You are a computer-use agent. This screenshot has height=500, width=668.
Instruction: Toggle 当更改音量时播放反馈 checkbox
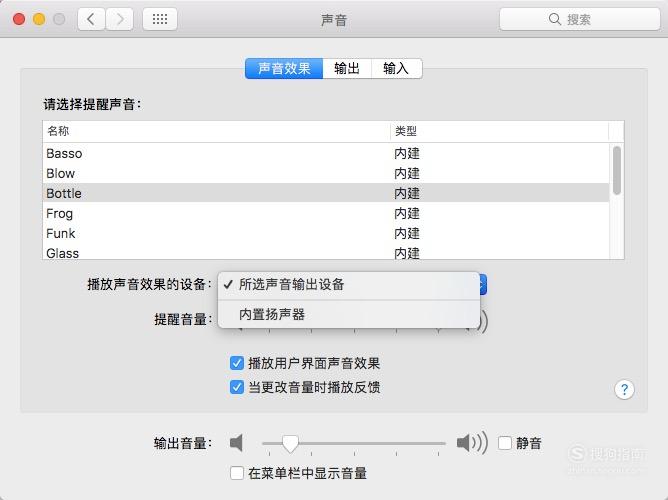pyautogui.click(x=237, y=387)
